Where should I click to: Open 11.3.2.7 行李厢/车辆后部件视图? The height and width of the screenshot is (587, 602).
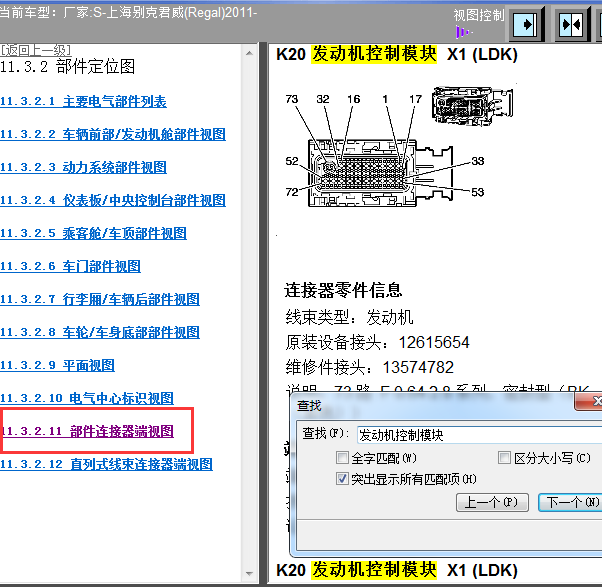point(100,300)
